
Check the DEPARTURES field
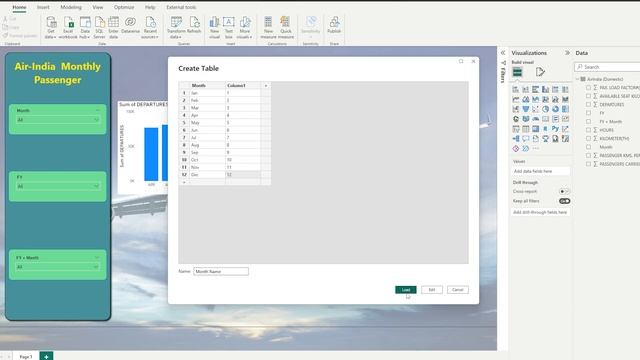[x=588, y=104]
